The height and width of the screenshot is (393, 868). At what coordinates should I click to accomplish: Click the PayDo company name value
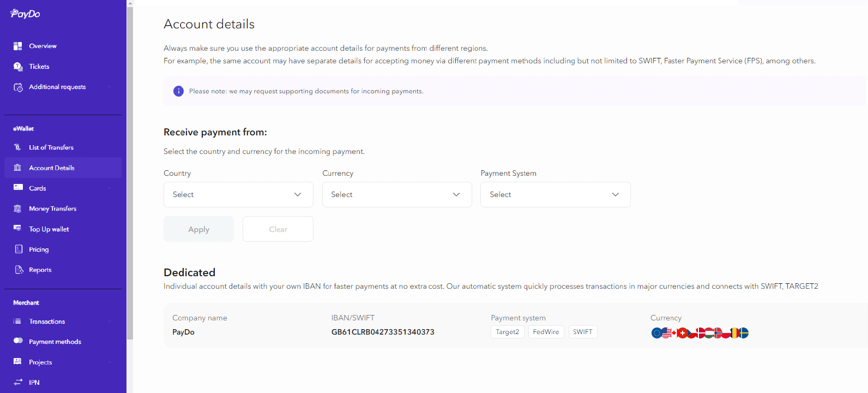point(183,332)
